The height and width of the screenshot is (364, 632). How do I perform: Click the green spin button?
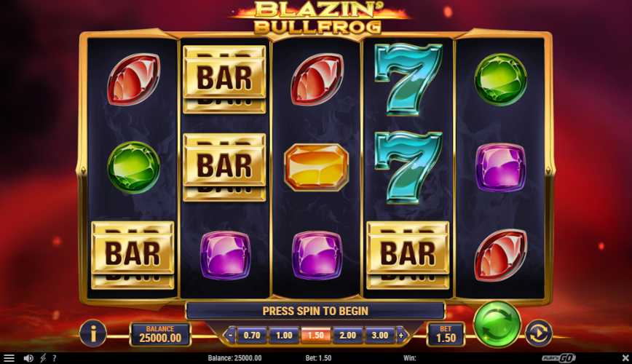(x=497, y=325)
